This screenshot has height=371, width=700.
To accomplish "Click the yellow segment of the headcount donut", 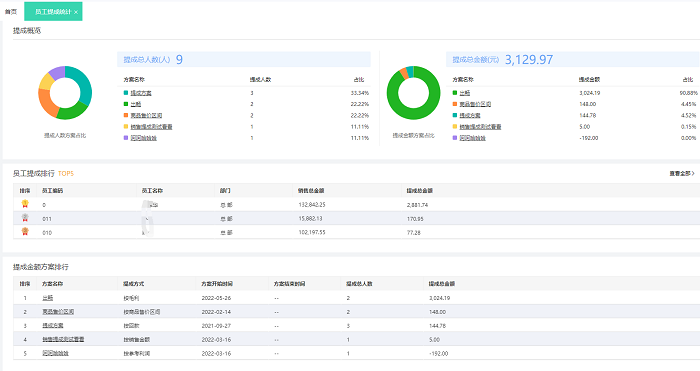I will point(46,82).
